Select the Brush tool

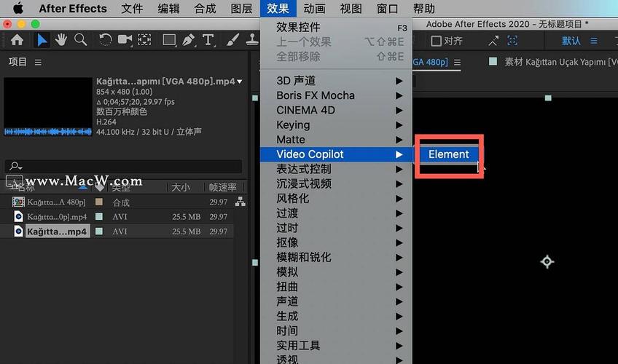pos(232,40)
